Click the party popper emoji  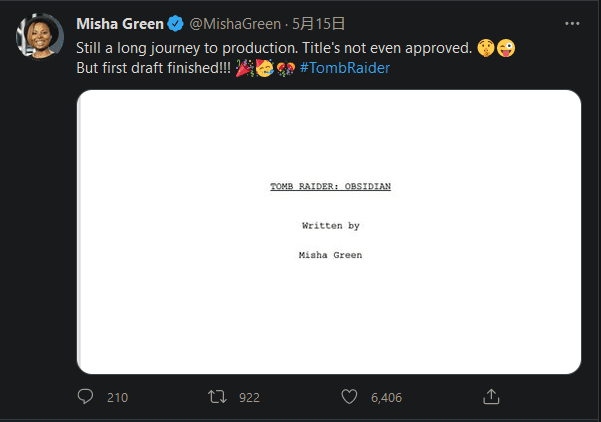coord(245,68)
